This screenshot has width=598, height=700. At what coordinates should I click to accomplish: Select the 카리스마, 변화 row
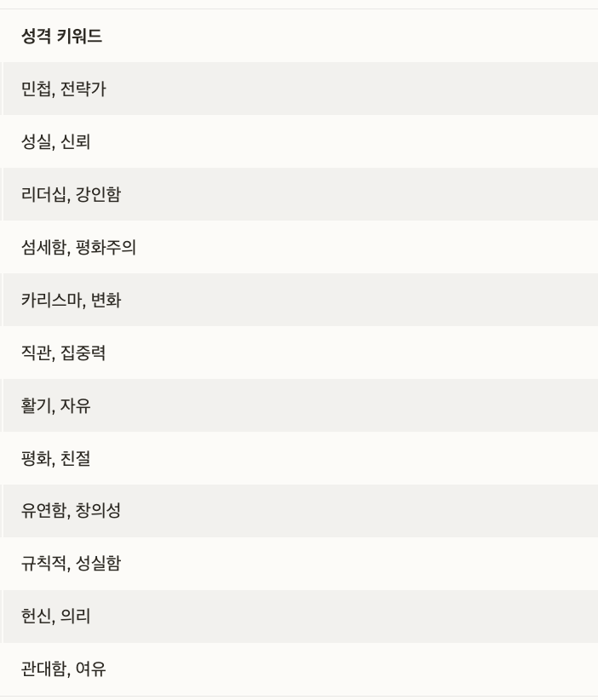(299, 300)
